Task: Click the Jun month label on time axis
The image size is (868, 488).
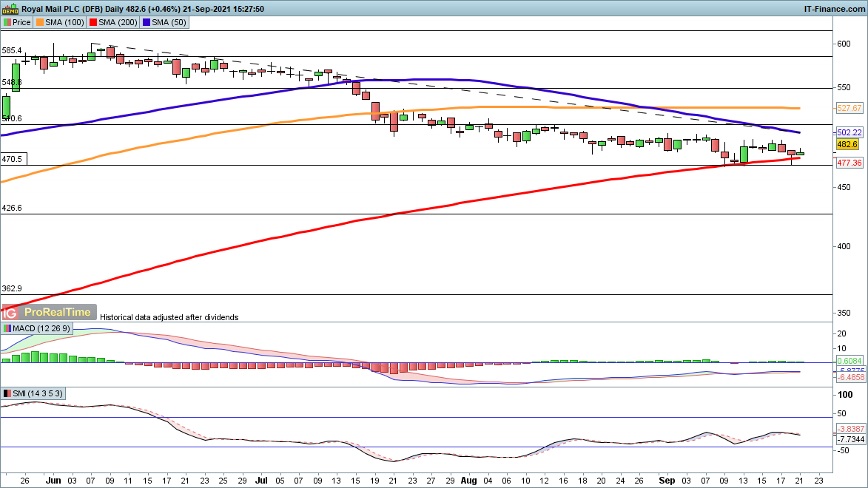Action: click(53, 481)
